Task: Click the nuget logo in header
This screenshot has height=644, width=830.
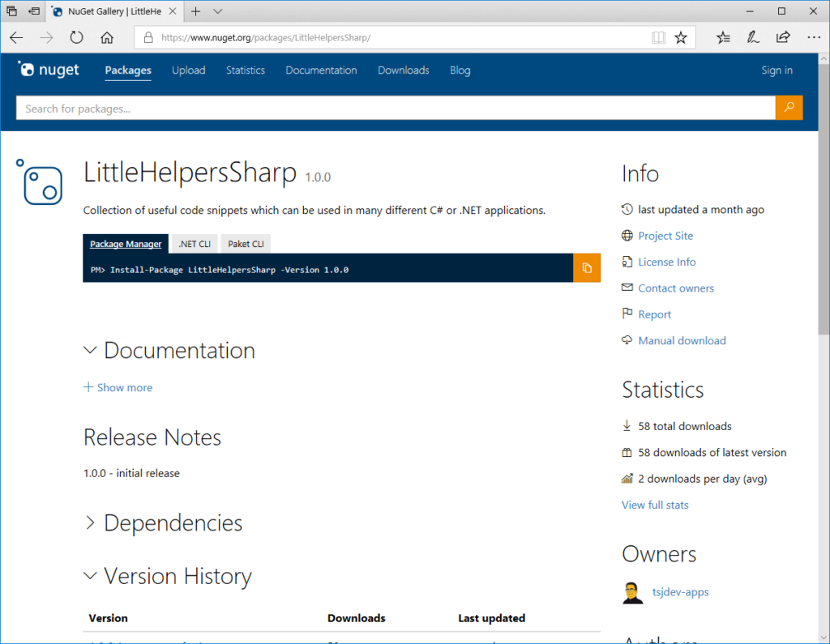Action: (49, 70)
